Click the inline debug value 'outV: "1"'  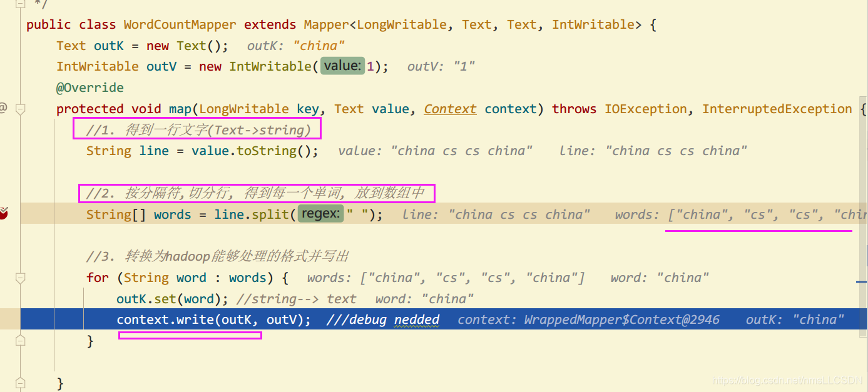pos(441,66)
